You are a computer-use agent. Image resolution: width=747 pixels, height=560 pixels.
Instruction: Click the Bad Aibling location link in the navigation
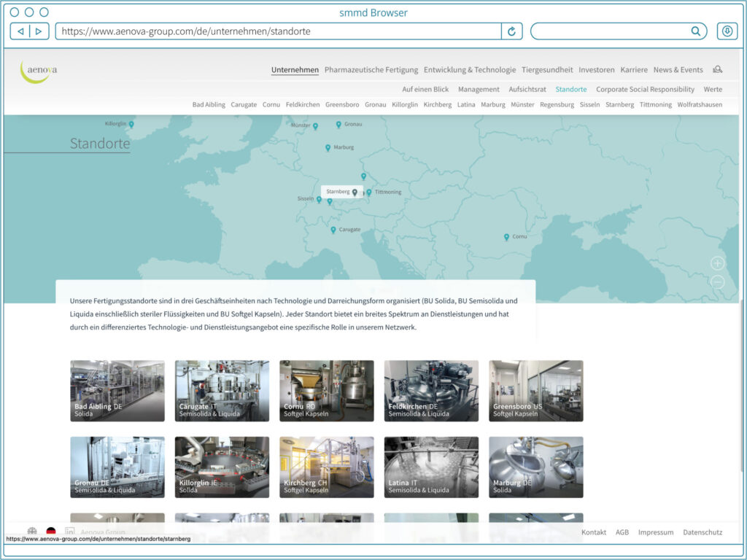[x=209, y=105]
